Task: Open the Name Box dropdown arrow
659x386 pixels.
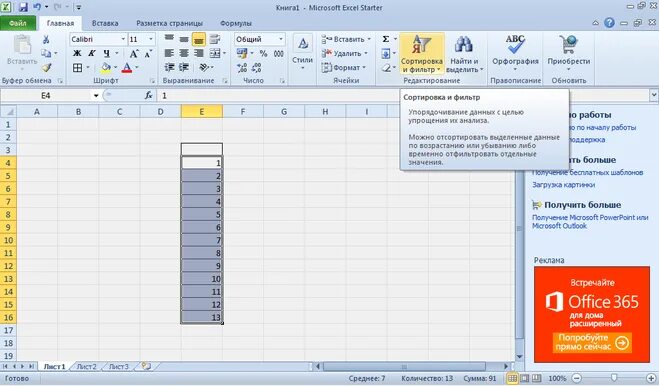Action: click(x=96, y=95)
